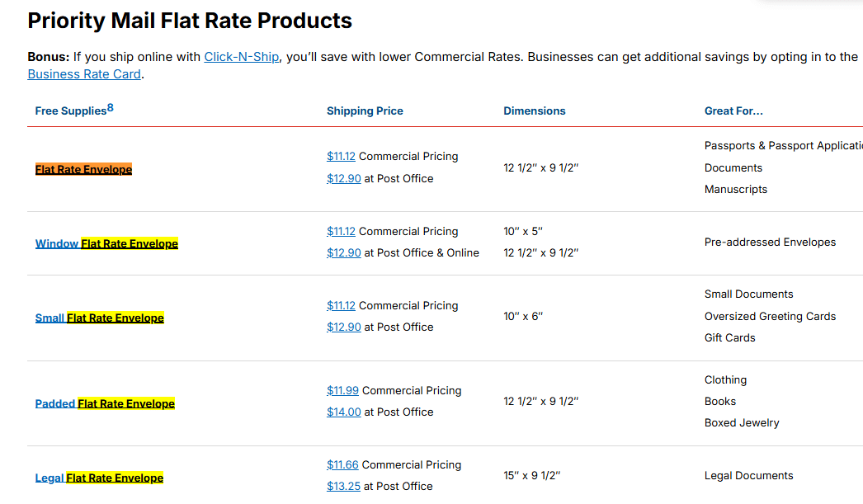
Task: Click $12.90 Post Office & Online price
Action: [x=344, y=253]
